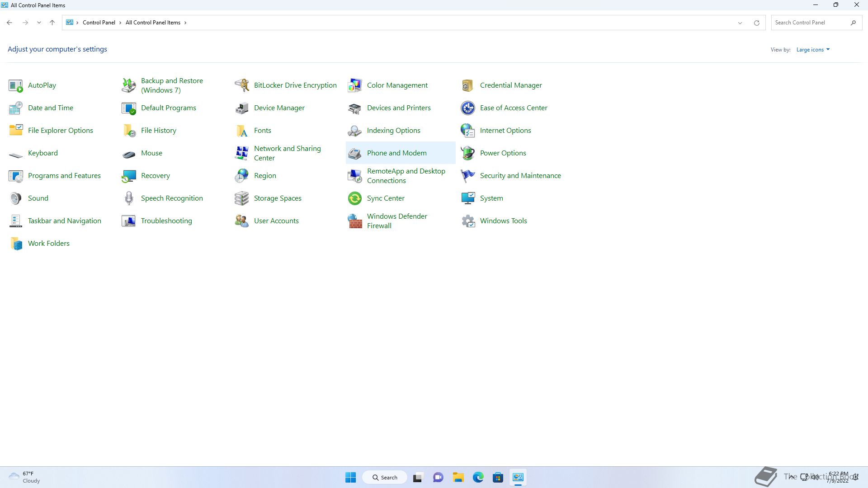Open the Speech Recognition link
This screenshot has height=488, width=868.
point(172,198)
